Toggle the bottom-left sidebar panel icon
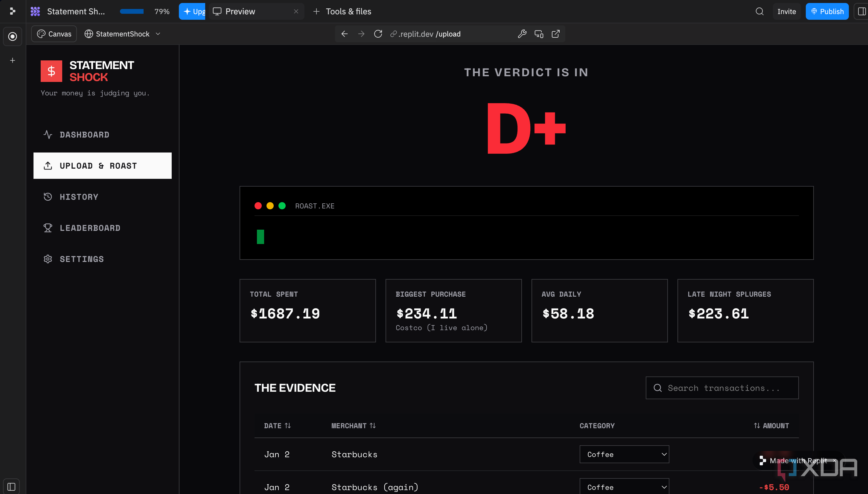This screenshot has width=868, height=494. point(12,487)
